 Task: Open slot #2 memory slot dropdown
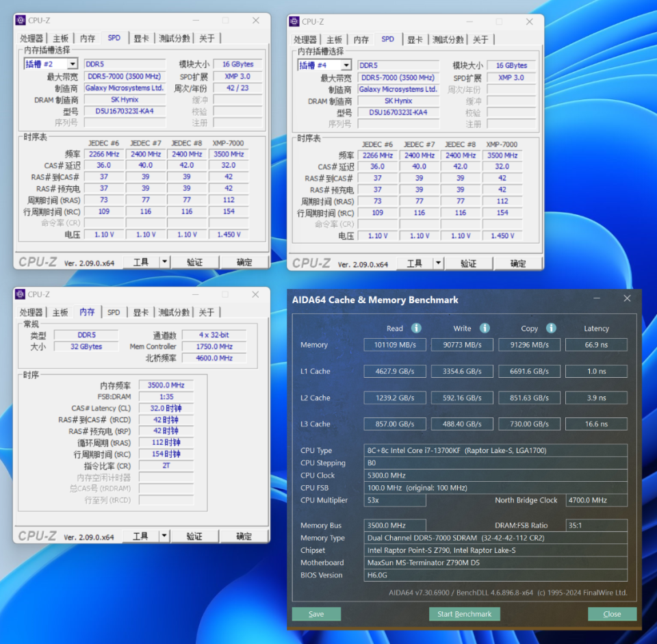pyautogui.click(x=73, y=64)
